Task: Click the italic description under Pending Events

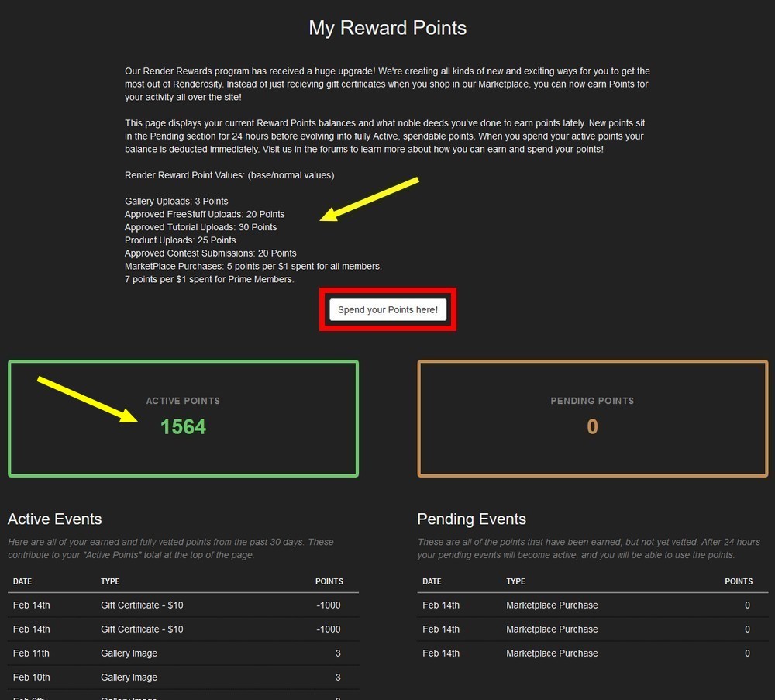Action: coord(589,549)
